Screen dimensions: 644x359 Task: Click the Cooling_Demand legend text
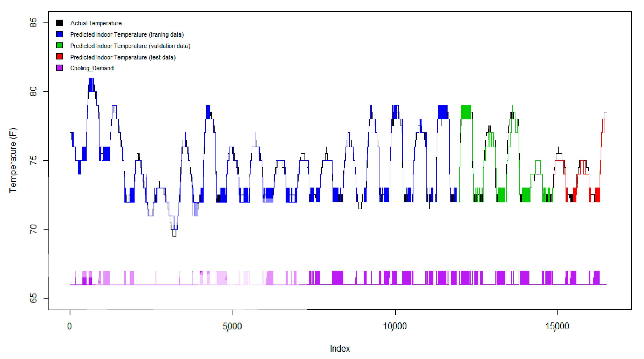[x=92, y=68]
